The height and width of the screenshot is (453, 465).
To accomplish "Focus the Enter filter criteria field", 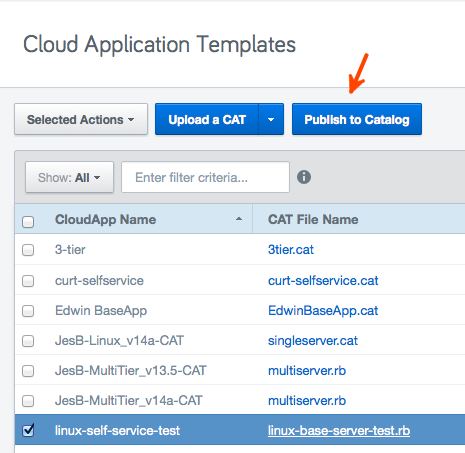I will pos(205,177).
